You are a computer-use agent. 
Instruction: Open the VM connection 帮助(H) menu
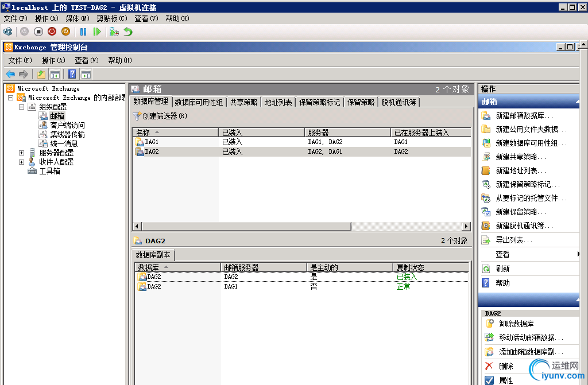[x=177, y=18]
